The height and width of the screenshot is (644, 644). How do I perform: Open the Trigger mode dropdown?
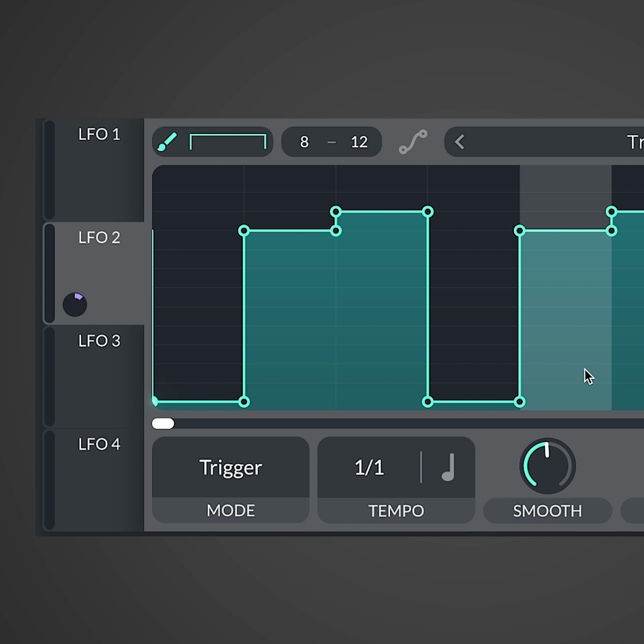pyautogui.click(x=231, y=467)
